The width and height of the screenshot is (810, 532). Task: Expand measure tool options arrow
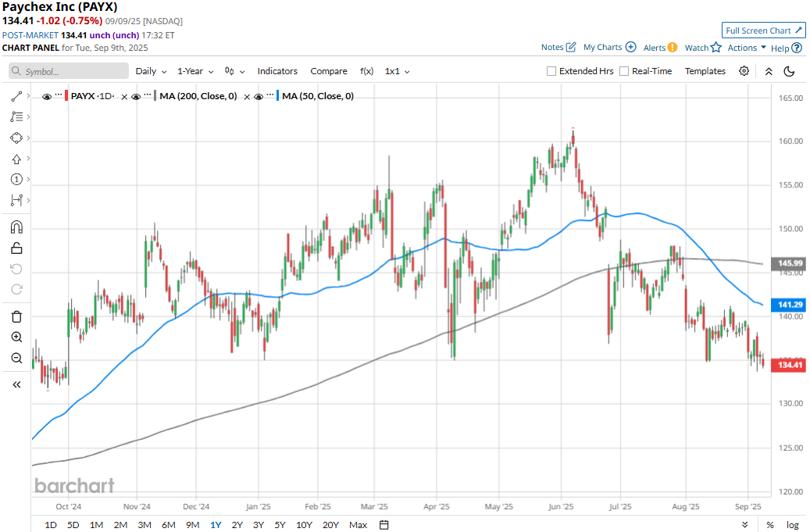pos(28,200)
